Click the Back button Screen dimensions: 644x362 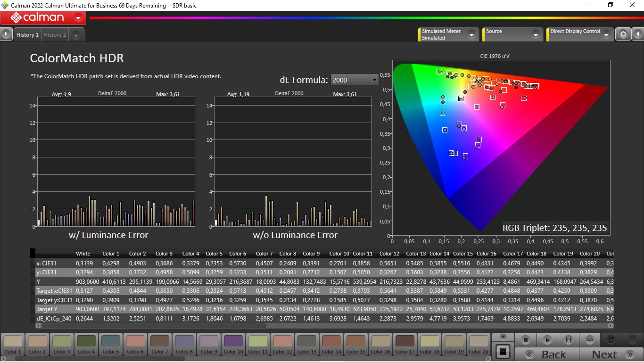[x=547, y=354]
